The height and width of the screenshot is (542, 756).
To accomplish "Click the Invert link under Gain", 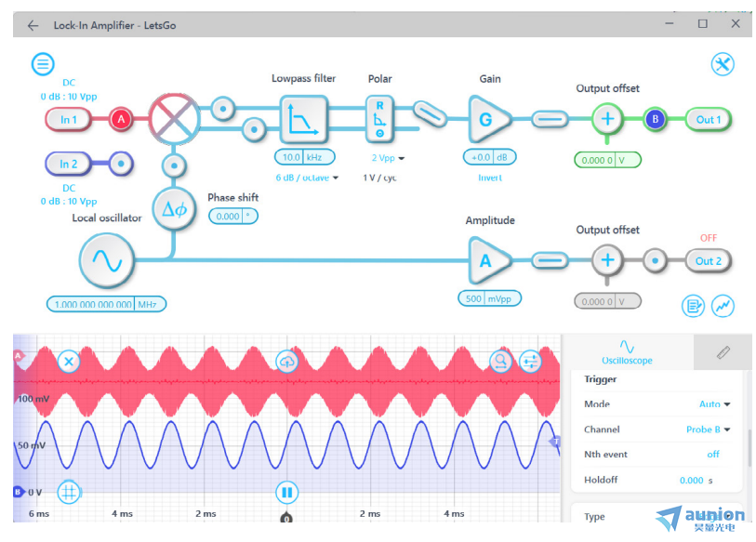I will [490, 178].
